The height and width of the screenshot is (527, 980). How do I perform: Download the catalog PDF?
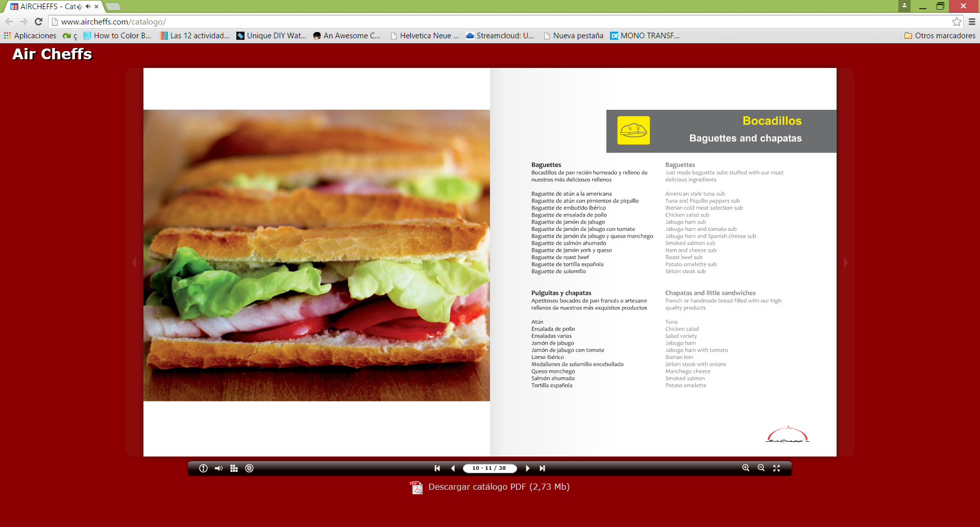pyautogui.click(x=498, y=487)
